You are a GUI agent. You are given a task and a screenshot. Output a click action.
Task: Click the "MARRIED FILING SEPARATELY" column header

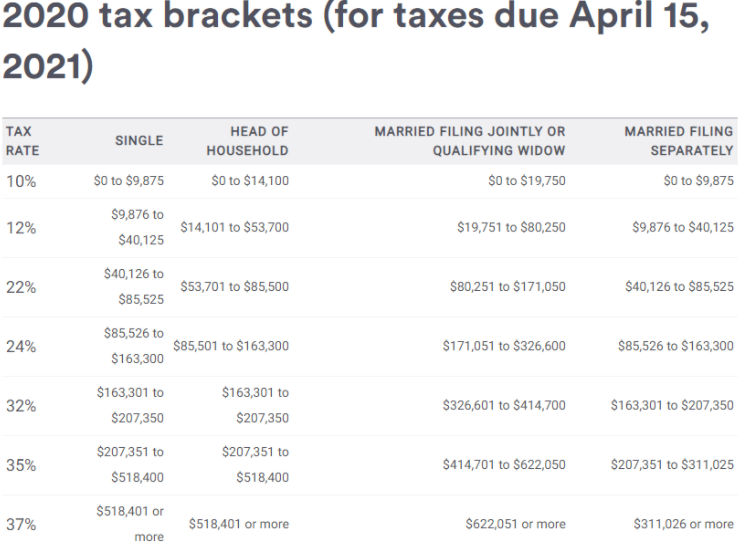click(x=678, y=141)
